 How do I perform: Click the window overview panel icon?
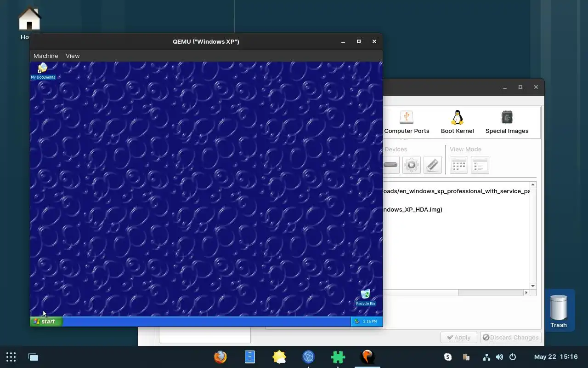[33, 357]
